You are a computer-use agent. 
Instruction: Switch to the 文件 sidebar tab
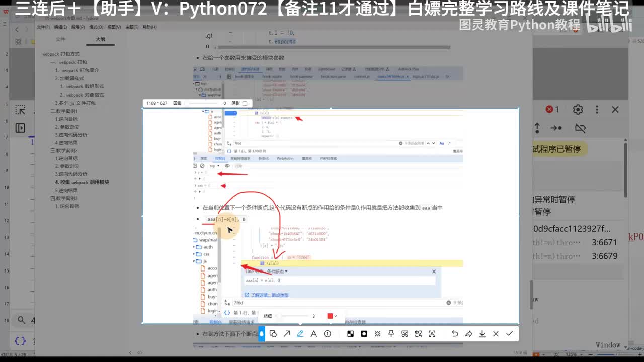(x=60, y=39)
